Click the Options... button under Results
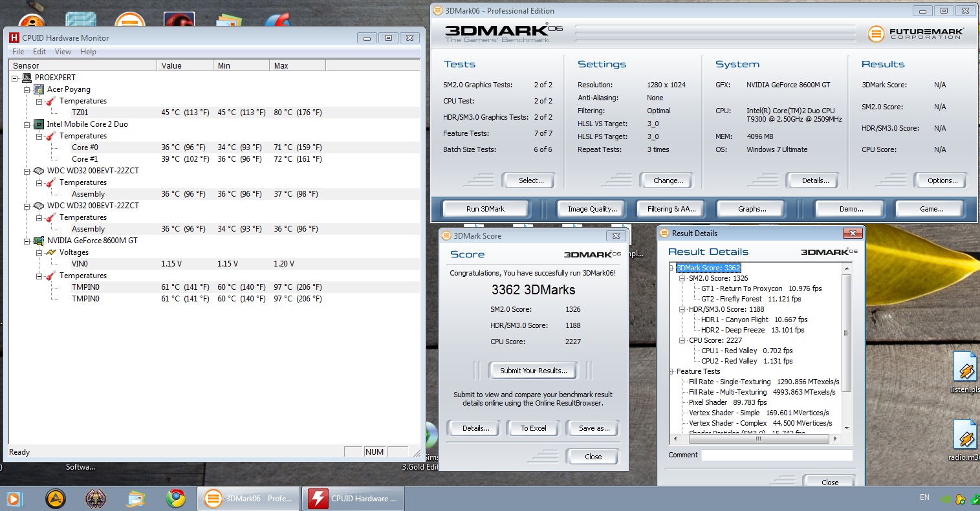The image size is (980, 511). 942,180
